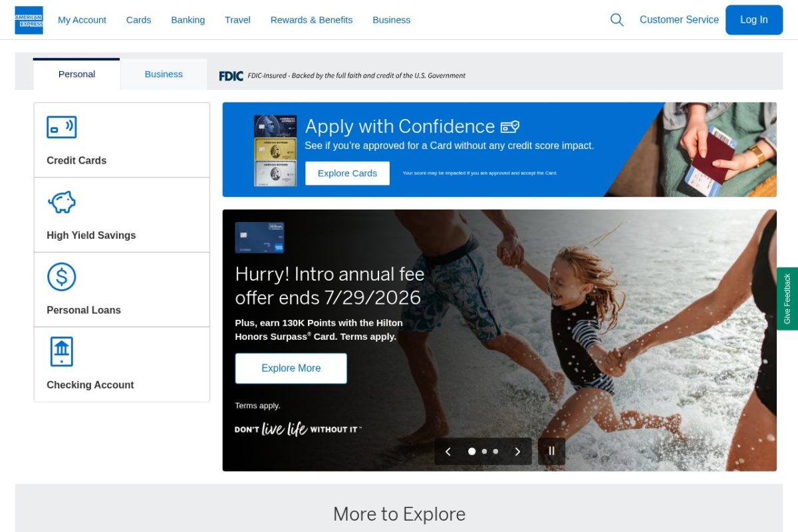Switch to the Business tab

[x=164, y=74]
